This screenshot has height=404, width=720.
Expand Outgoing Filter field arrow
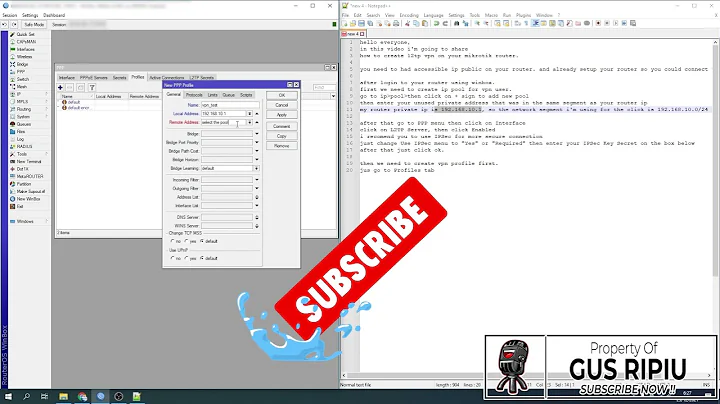[257, 188]
